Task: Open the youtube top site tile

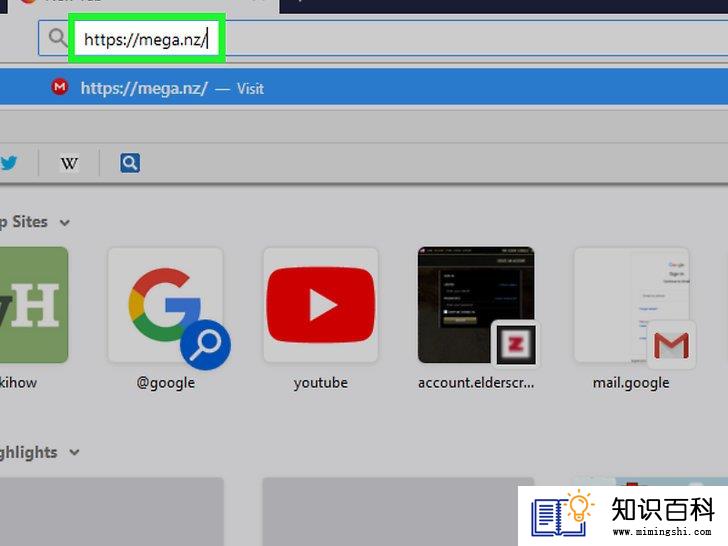Action: pyautogui.click(x=320, y=305)
